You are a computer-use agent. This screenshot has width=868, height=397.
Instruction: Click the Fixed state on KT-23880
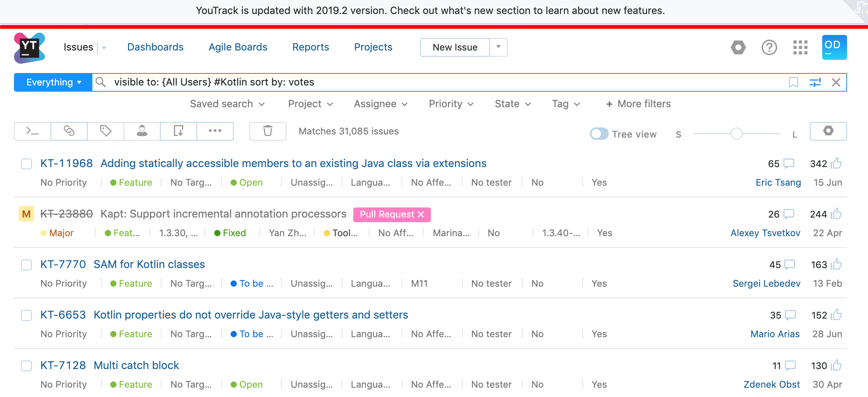(x=230, y=233)
